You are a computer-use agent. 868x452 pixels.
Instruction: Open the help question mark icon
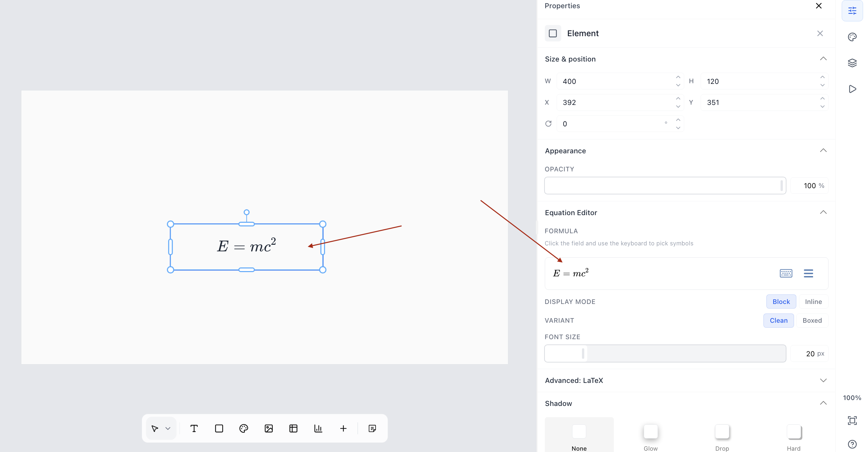click(852, 444)
